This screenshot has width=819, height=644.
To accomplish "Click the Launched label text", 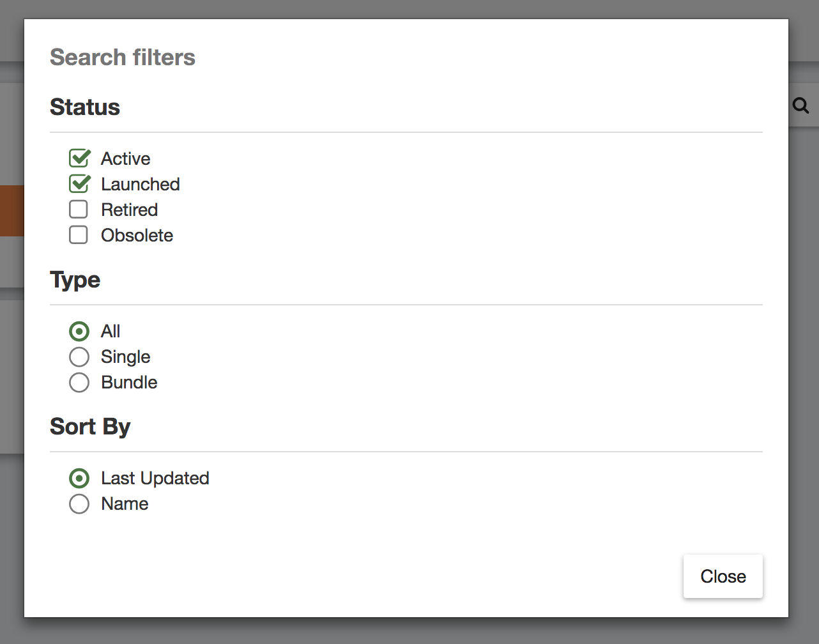I will [x=141, y=184].
